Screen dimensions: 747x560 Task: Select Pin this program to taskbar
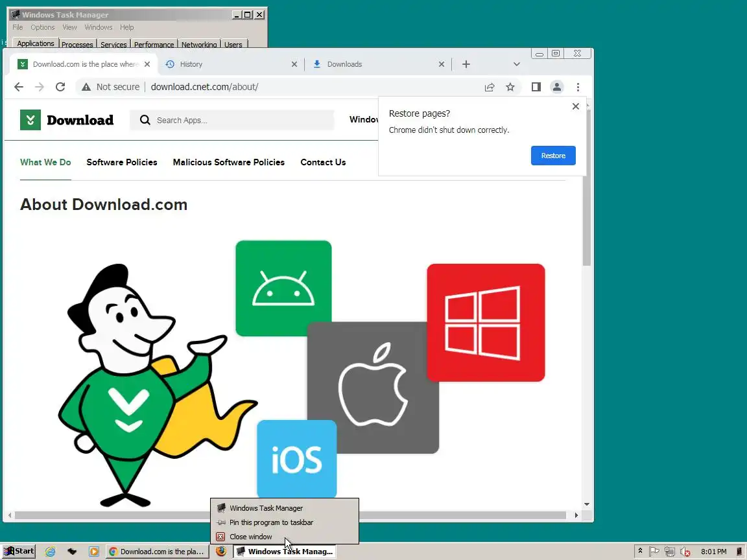pos(285,522)
